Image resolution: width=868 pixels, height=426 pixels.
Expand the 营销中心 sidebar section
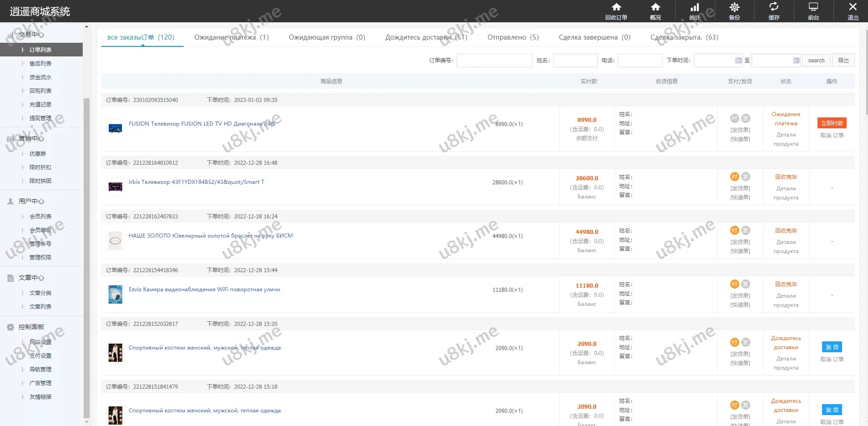click(31, 138)
